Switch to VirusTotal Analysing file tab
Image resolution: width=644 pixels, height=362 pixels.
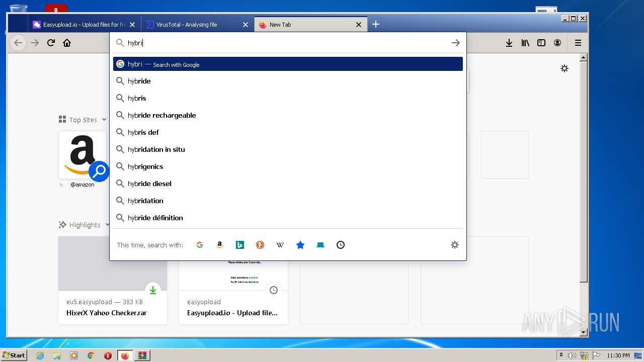click(198, 24)
